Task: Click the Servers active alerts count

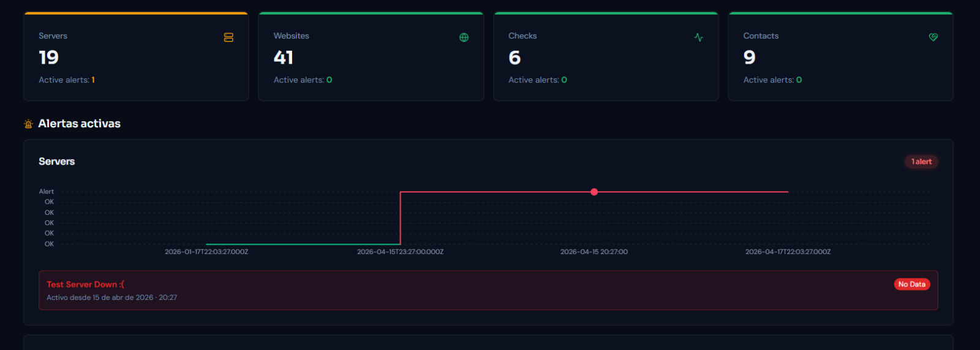Action: [93, 80]
